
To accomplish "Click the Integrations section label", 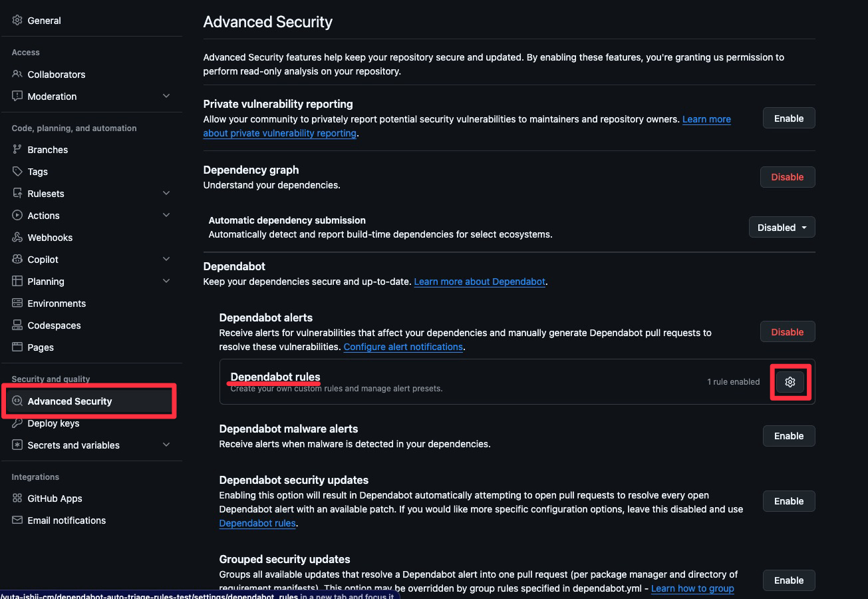I will [35, 477].
